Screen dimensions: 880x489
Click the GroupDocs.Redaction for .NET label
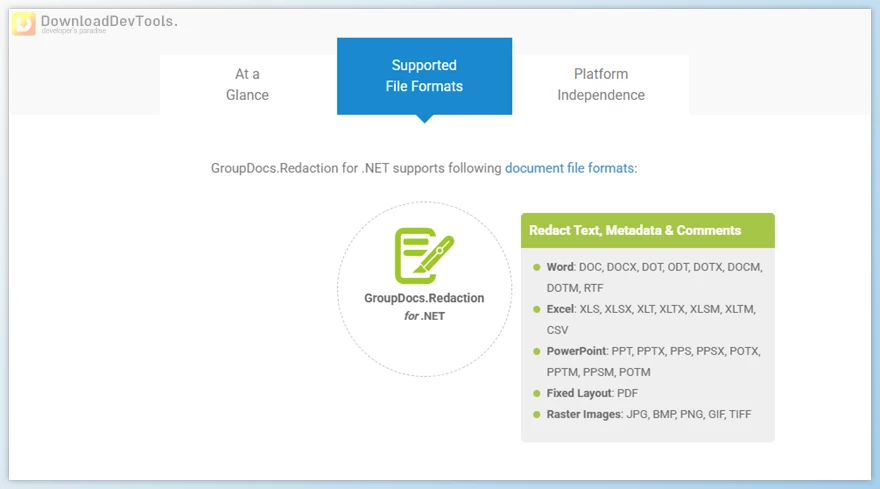tap(424, 307)
